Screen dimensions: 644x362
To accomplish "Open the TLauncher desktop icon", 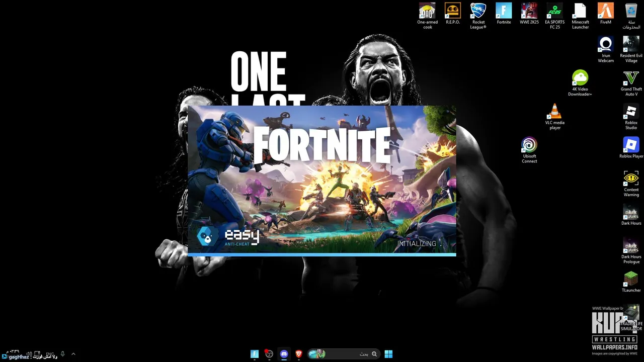I will click(x=631, y=282).
